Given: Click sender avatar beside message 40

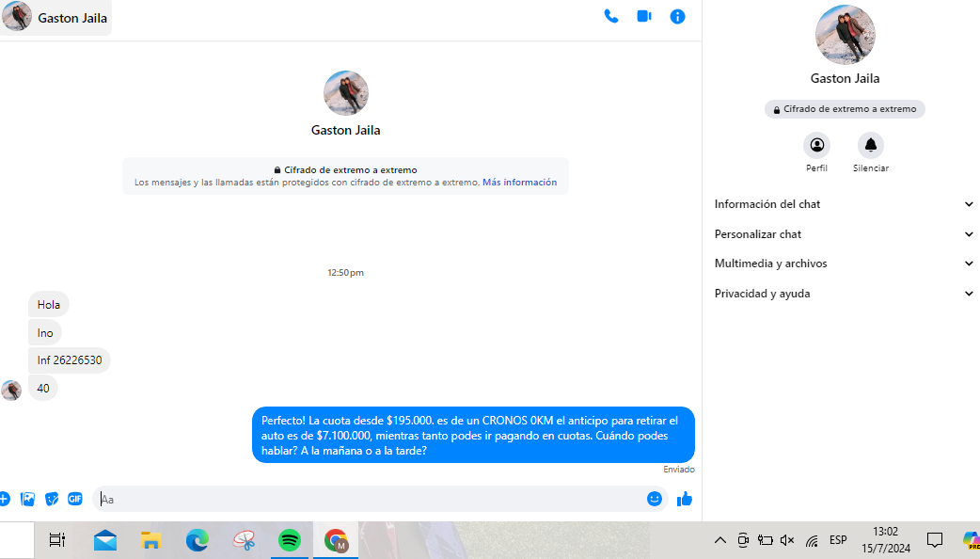Looking at the screenshot, I should (x=11, y=391).
